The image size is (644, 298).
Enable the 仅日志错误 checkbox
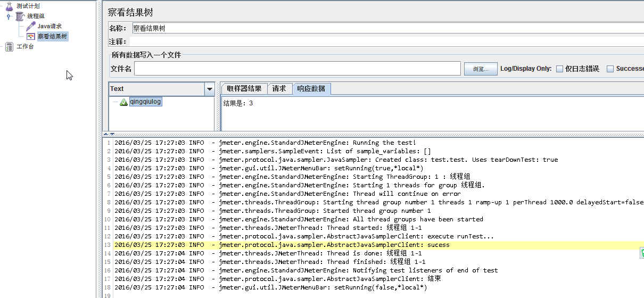(559, 69)
